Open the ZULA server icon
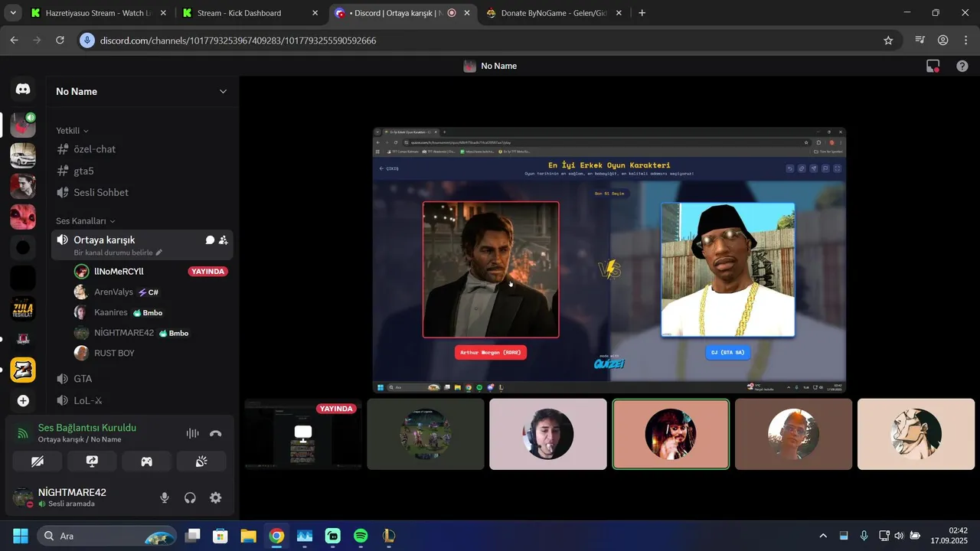The height and width of the screenshot is (551, 980). 23,308
